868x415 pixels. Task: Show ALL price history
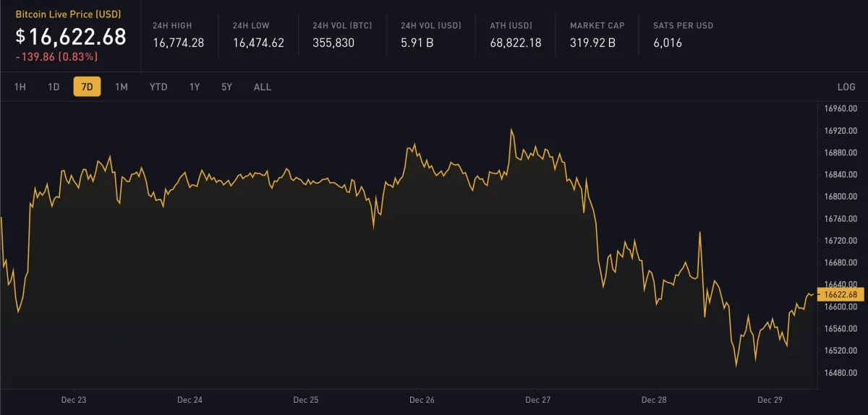pos(263,87)
